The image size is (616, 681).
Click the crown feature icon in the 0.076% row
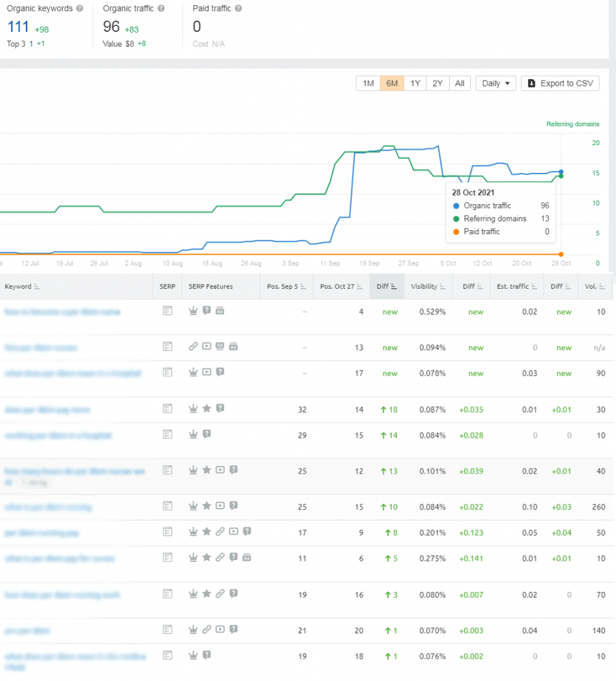(194, 654)
